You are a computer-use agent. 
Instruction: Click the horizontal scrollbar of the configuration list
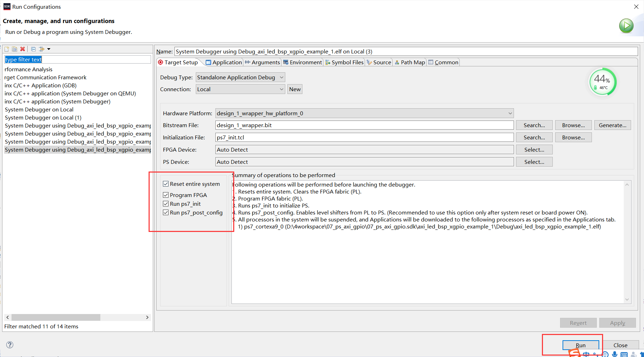(x=56, y=317)
